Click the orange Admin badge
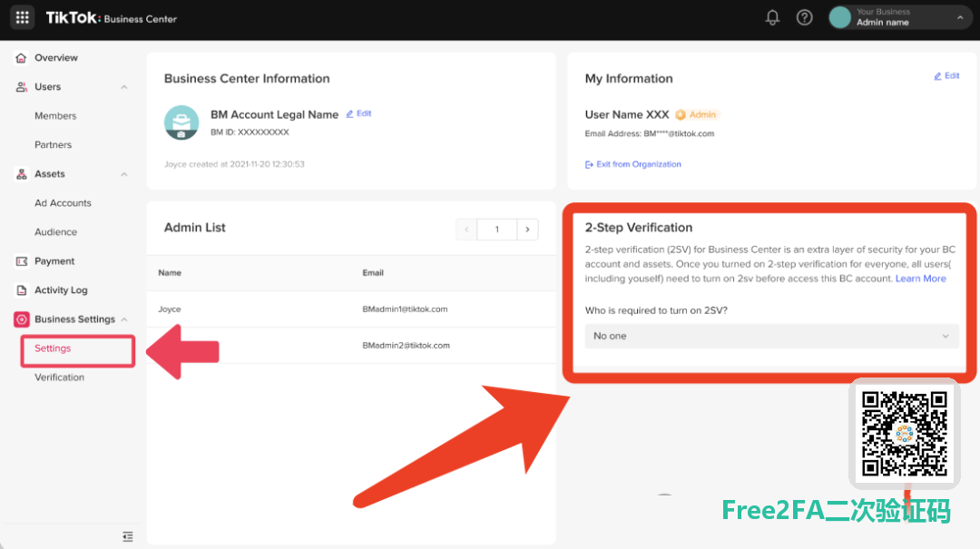980x549 pixels. point(696,114)
